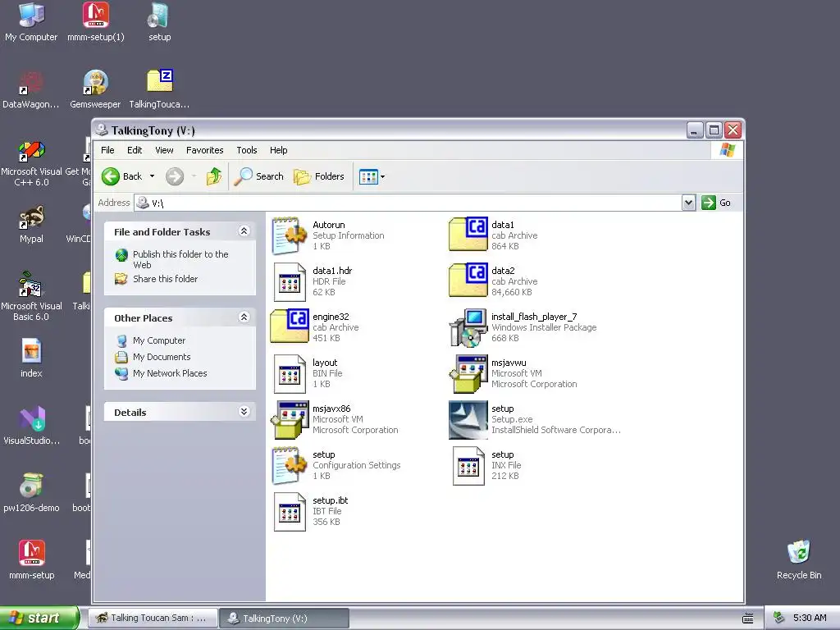This screenshot has height=630, width=840.
Task: Click the Search toolbar button
Action: coord(258,176)
